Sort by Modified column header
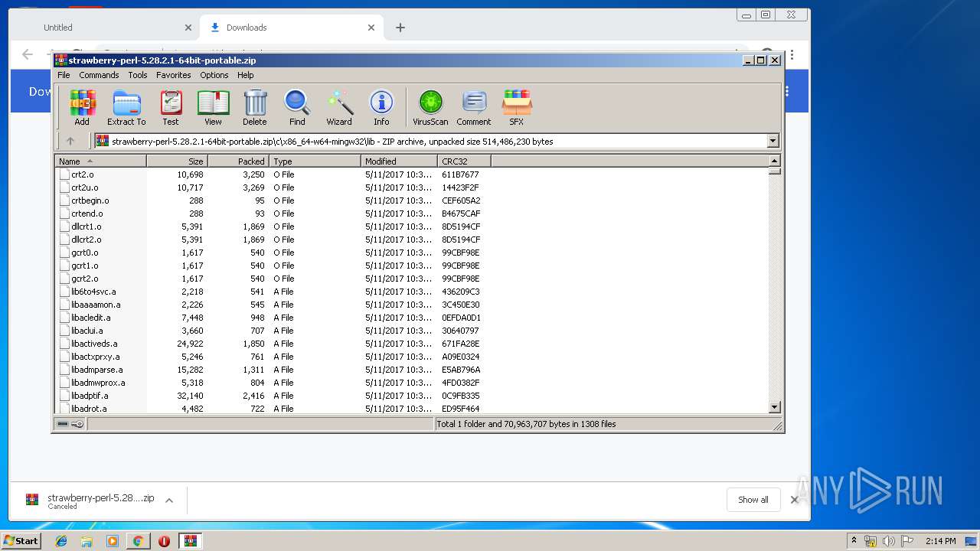 pos(399,161)
